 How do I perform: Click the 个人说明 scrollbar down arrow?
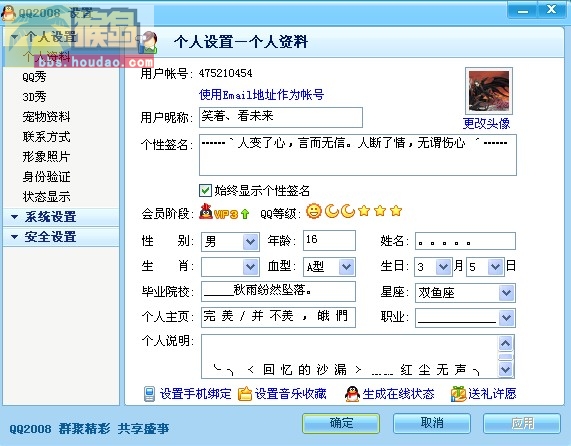click(505, 370)
